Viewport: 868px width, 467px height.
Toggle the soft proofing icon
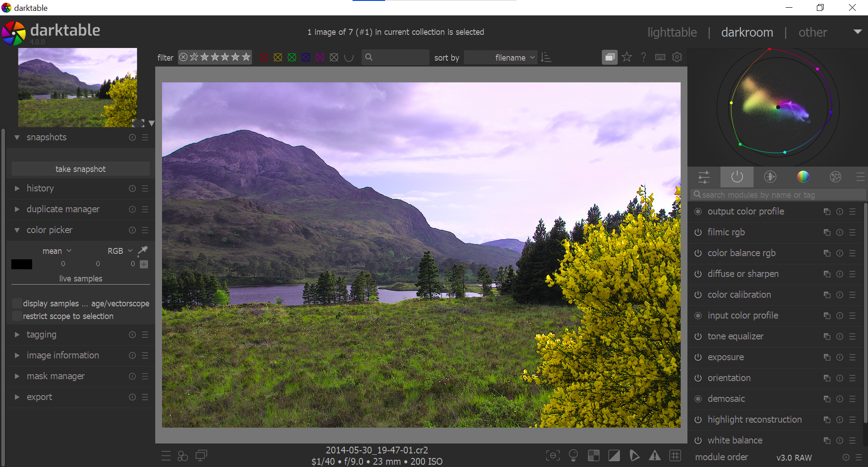pyautogui.click(x=634, y=456)
